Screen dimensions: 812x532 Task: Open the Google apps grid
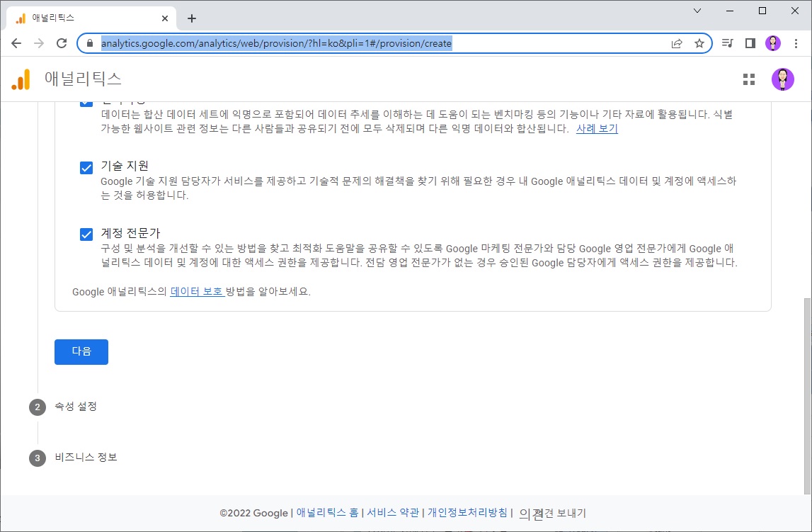click(749, 79)
